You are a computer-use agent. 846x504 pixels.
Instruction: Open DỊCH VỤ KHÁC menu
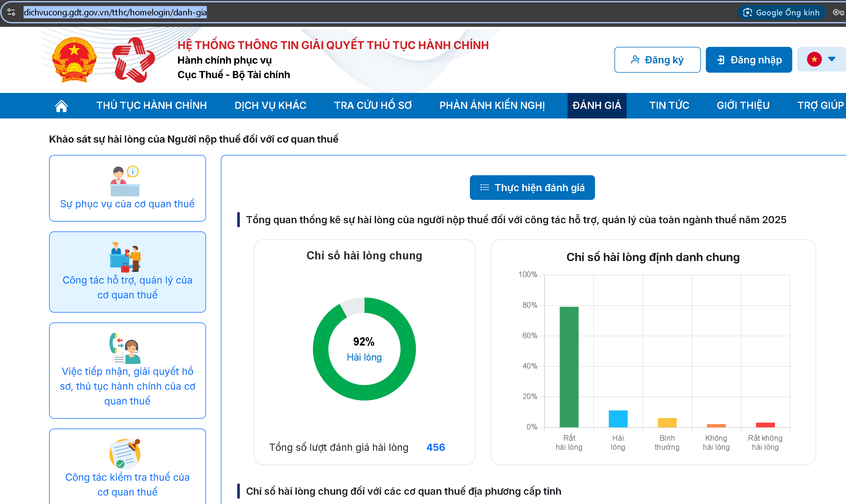coord(270,106)
